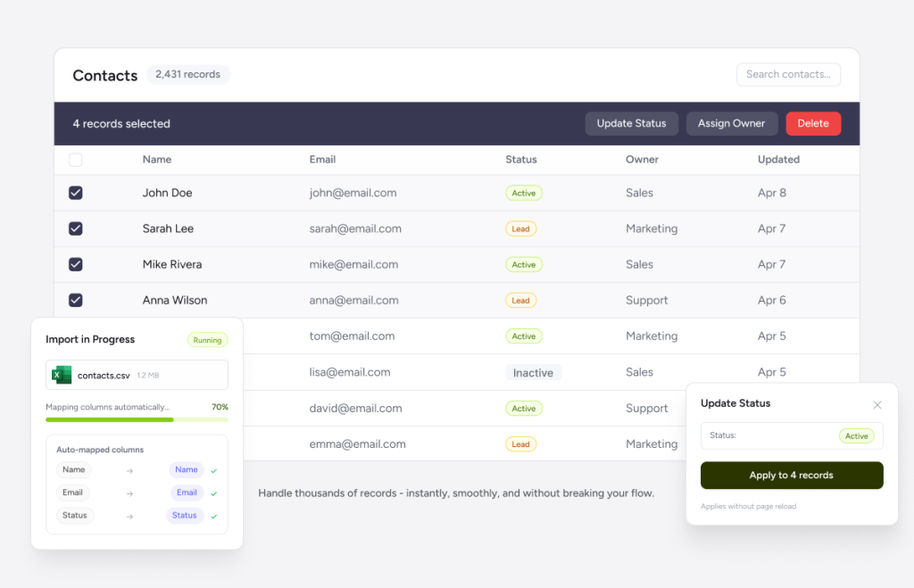Click the Updated column header
This screenshot has height=588, width=914.
[778, 160]
